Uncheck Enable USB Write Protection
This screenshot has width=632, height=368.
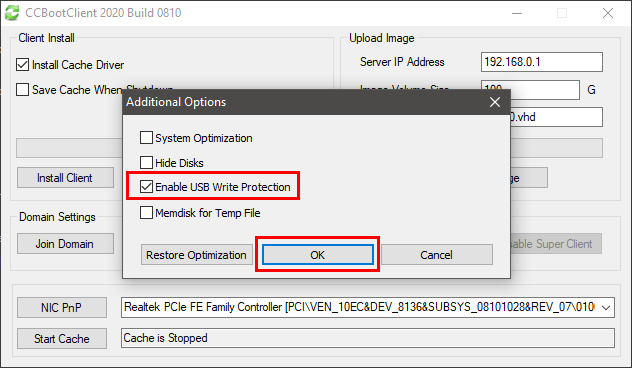(146, 187)
